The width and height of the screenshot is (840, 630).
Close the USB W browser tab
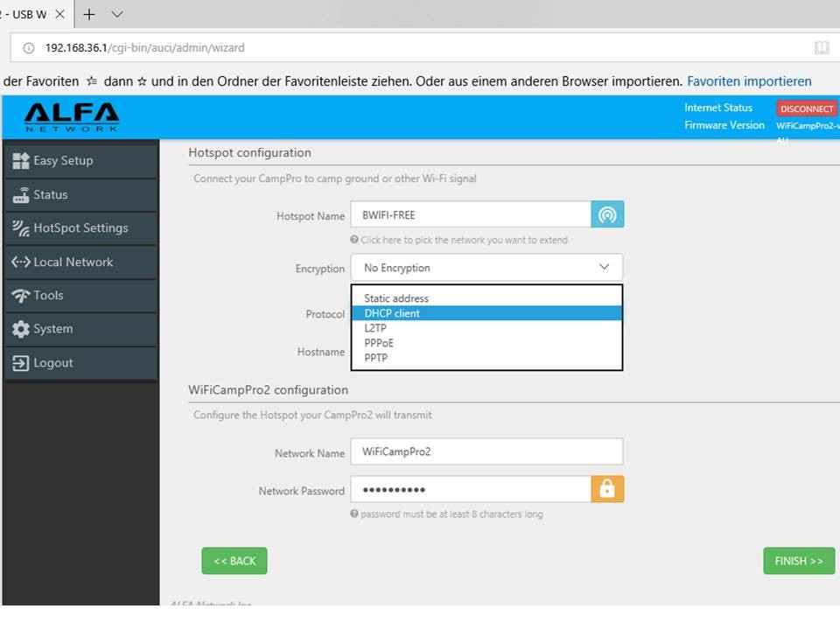point(60,15)
